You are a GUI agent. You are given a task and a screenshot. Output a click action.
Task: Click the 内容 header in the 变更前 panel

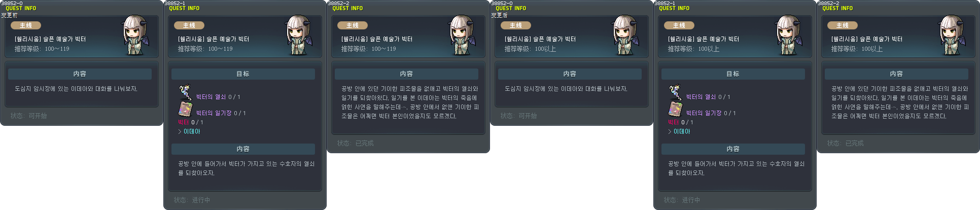80,74
